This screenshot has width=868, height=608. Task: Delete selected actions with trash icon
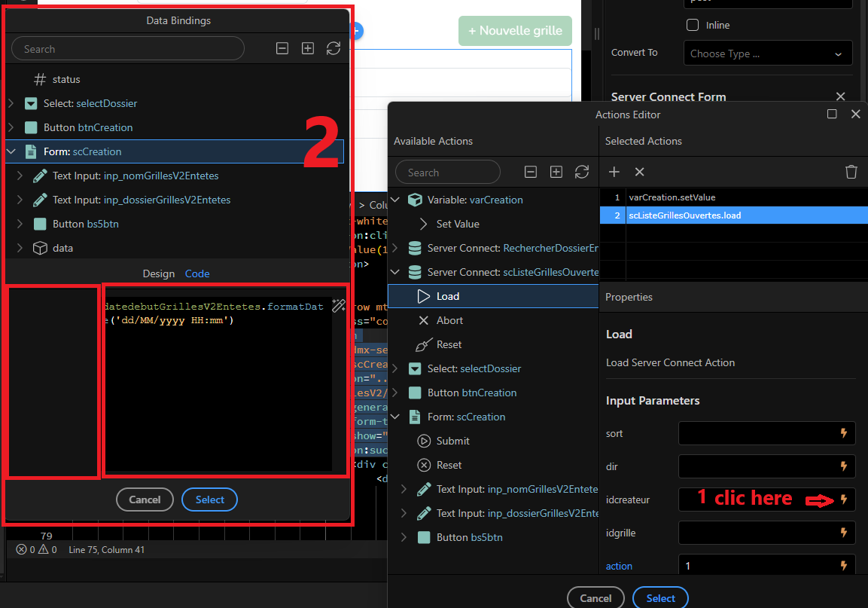point(851,172)
